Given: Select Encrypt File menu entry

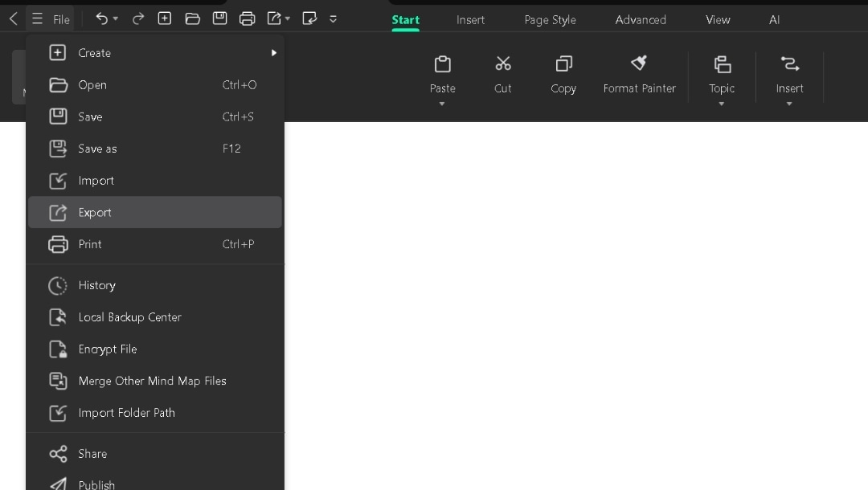Looking at the screenshot, I should [155, 349].
